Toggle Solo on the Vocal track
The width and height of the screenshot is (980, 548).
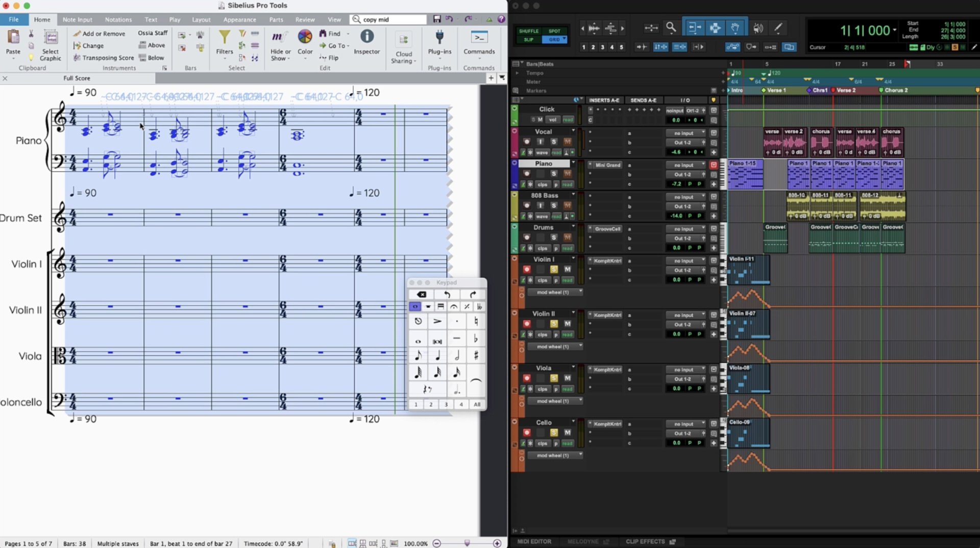coord(553,141)
